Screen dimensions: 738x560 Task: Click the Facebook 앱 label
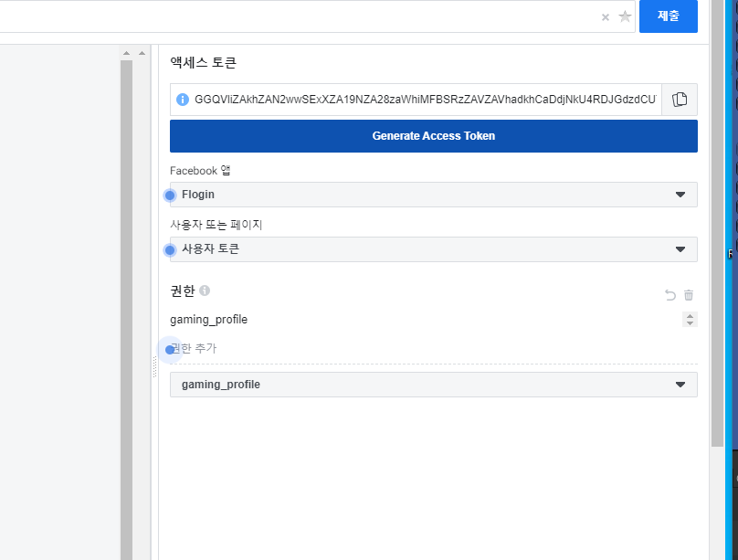200,170
